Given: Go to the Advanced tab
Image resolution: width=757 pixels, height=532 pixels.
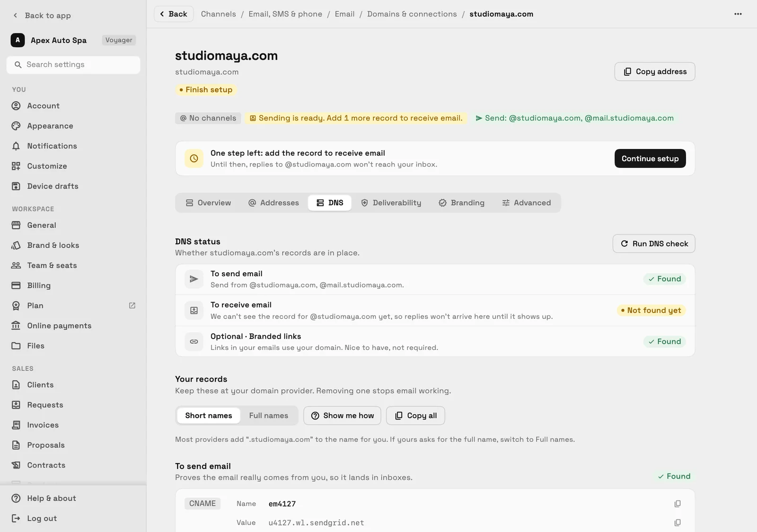Looking at the screenshot, I should (x=526, y=203).
